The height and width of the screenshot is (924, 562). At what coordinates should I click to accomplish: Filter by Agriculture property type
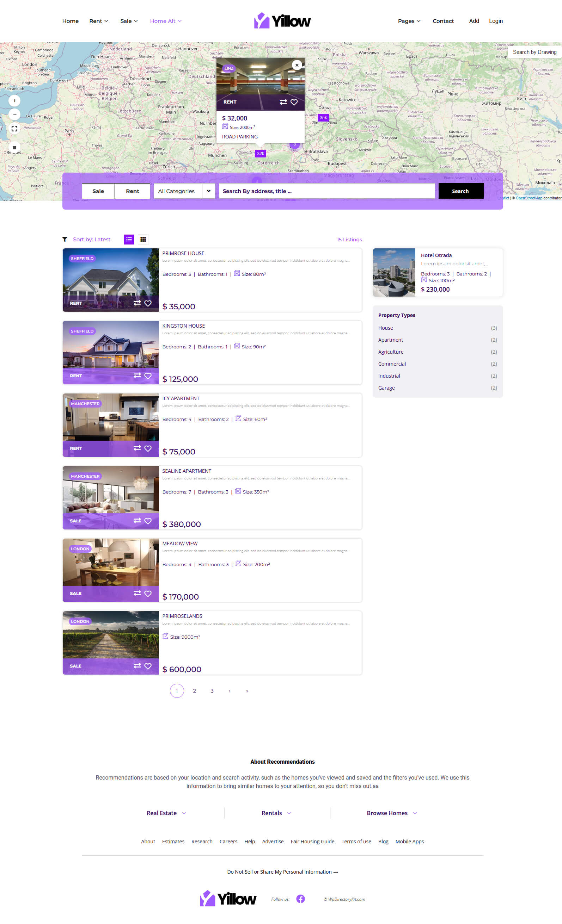[391, 352]
